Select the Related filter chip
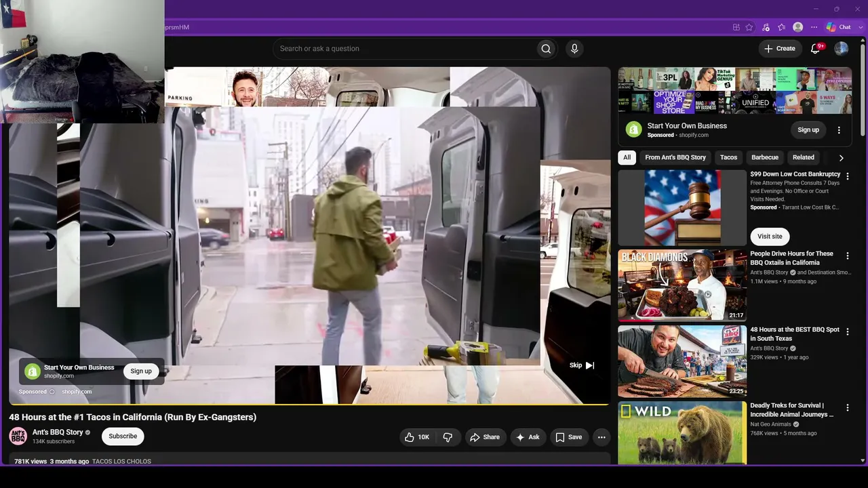The width and height of the screenshot is (868, 488). tap(804, 157)
